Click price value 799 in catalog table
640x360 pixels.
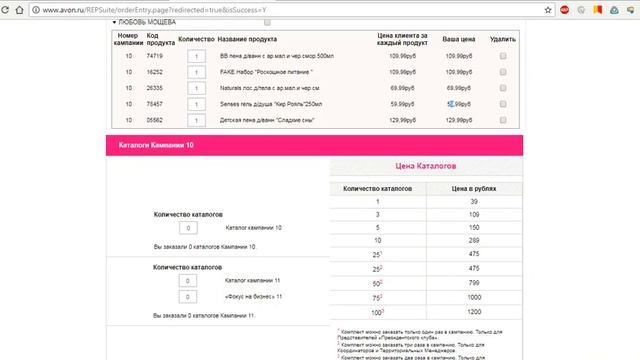[474, 283]
